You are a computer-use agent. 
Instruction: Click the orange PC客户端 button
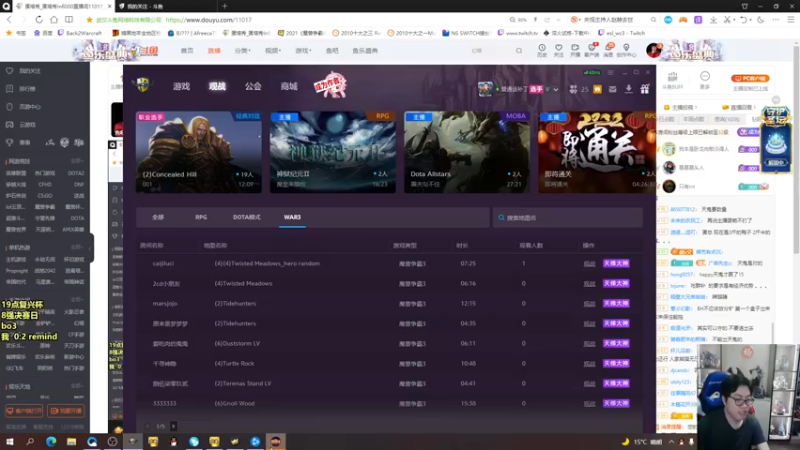[750, 79]
